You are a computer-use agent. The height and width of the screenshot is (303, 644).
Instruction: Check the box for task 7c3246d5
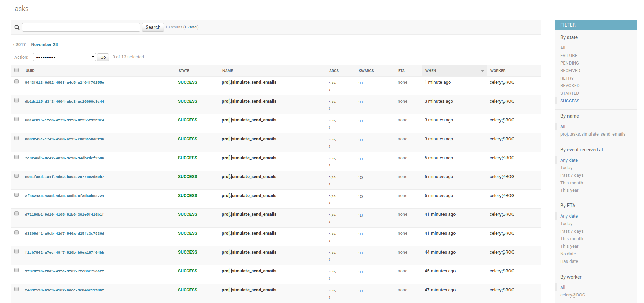point(16,157)
